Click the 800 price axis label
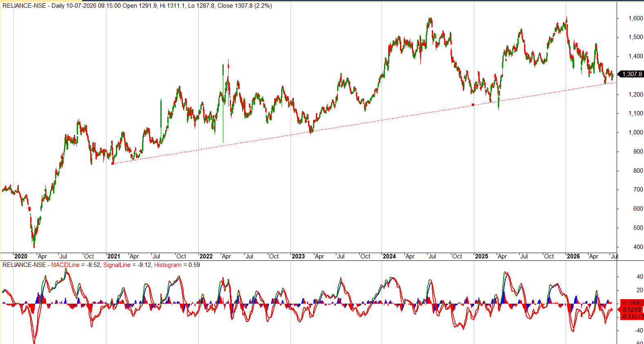Screen dimensions: 644x344 point(638,171)
